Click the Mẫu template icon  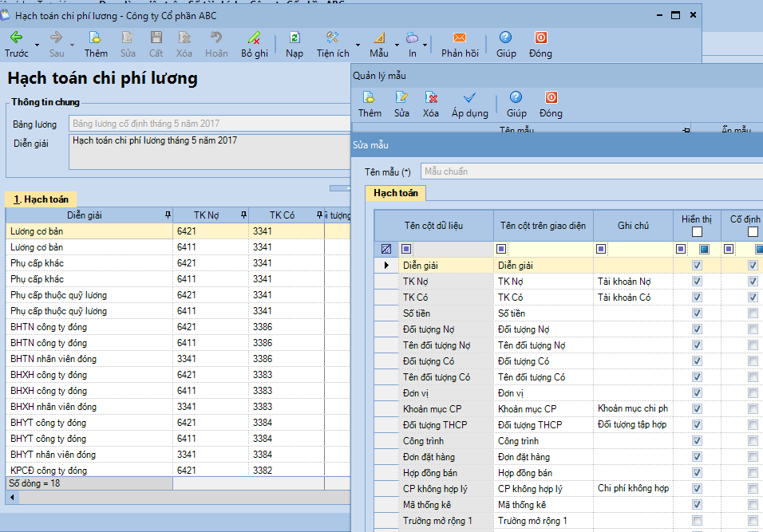click(x=379, y=37)
